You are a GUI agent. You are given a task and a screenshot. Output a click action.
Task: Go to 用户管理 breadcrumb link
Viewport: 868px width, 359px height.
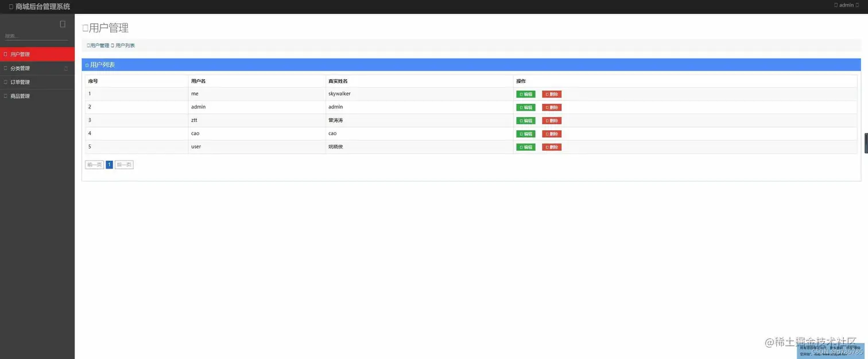98,45
